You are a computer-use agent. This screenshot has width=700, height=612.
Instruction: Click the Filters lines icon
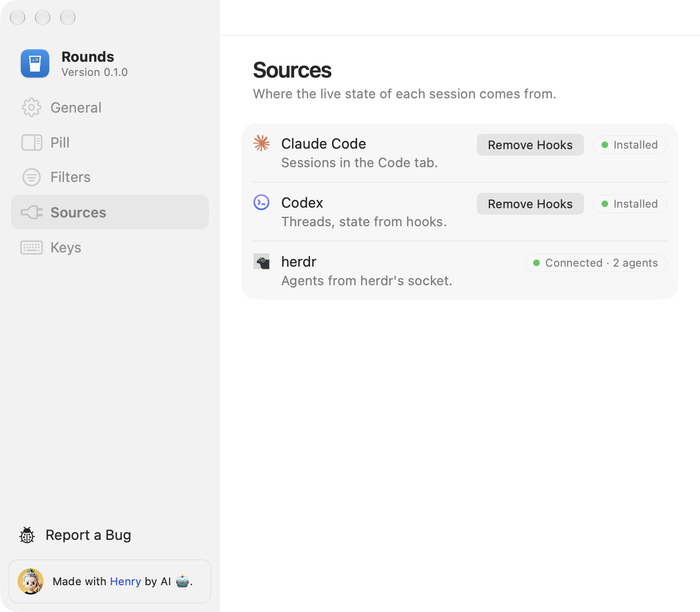32,177
